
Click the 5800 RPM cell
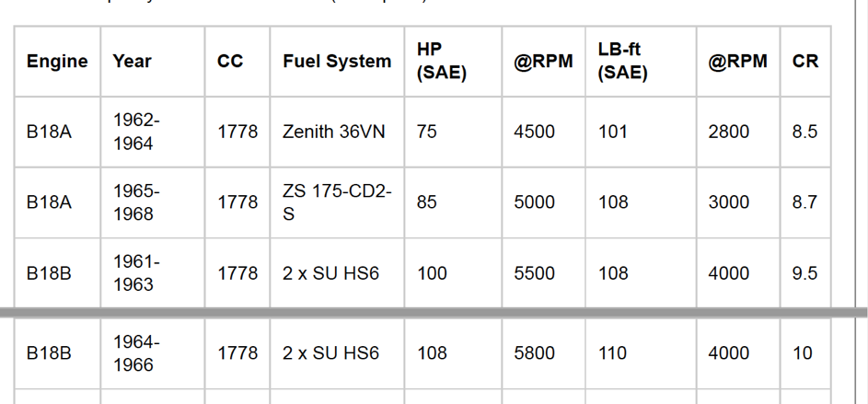click(x=544, y=353)
